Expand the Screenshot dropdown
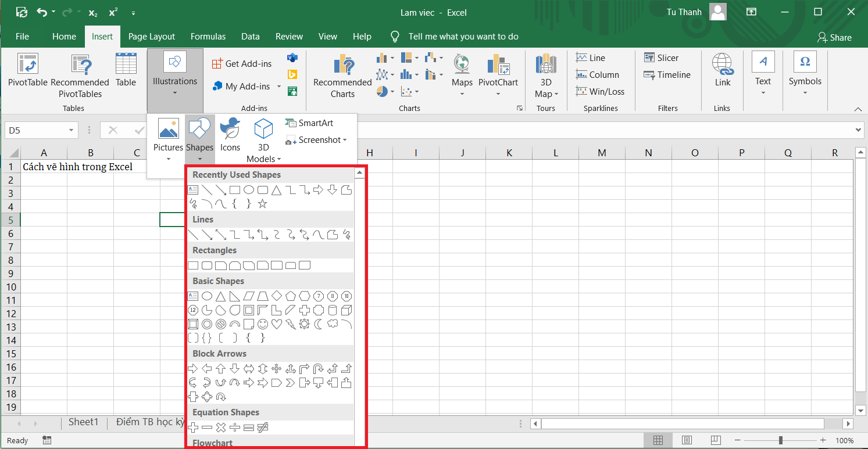Image resolution: width=868 pixels, height=449 pixels. (345, 140)
